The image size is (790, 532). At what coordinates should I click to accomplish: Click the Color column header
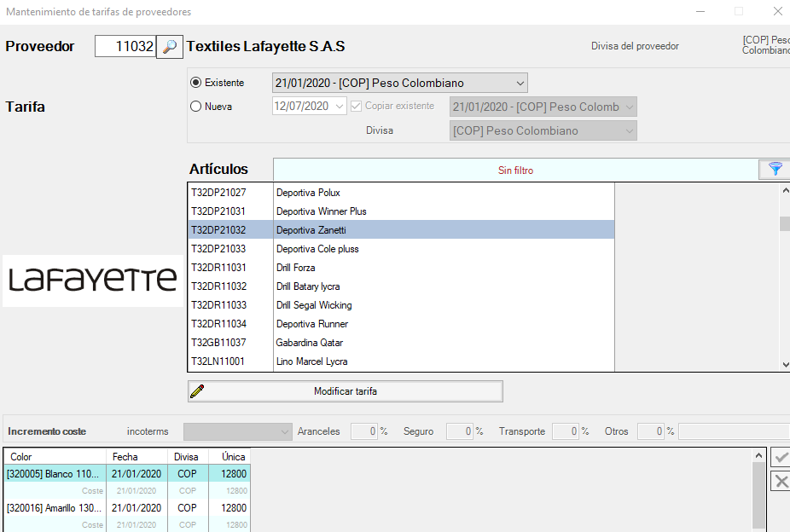[x=55, y=457]
